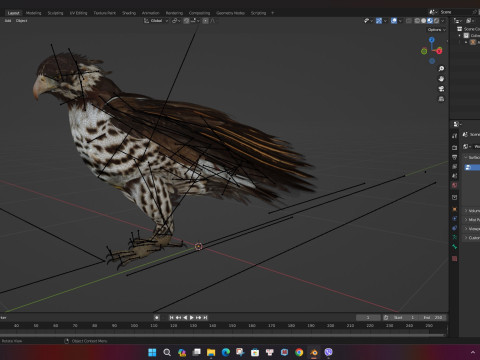The image size is (480, 360).
Task: Open the orange Object properties tab
Action: [454, 209]
